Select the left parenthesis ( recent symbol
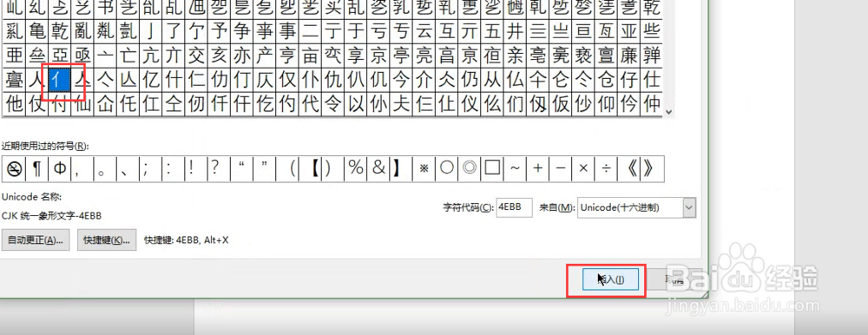 (286, 169)
